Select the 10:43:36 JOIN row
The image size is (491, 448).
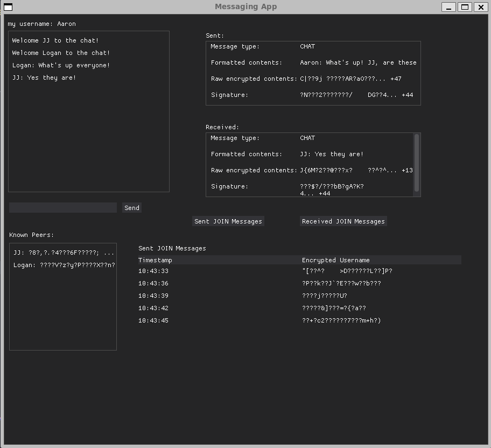point(300,283)
